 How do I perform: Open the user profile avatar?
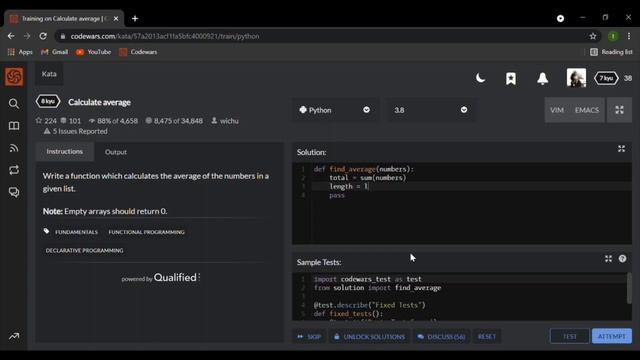click(x=576, y=78)
